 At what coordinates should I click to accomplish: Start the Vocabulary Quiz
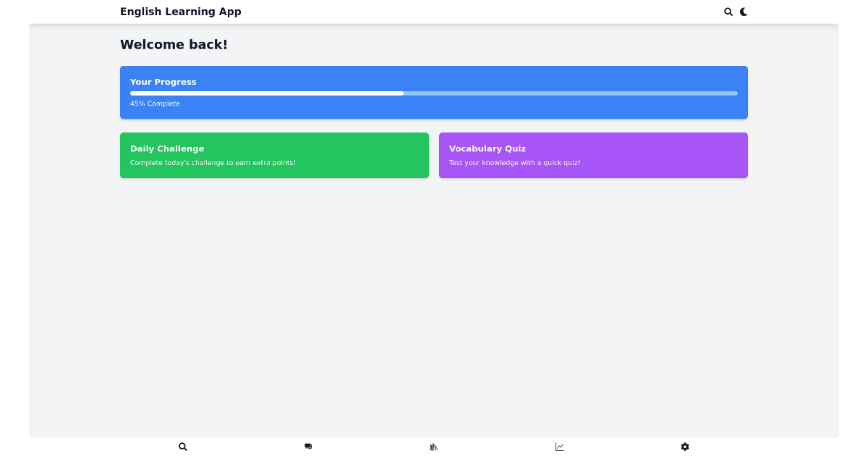pos(593,155)
